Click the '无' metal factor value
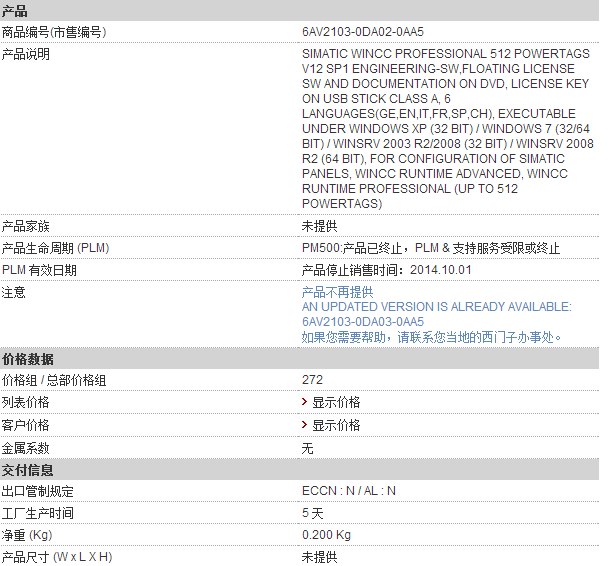The height and width of the screenshot is (566, 613). (308, 448)
